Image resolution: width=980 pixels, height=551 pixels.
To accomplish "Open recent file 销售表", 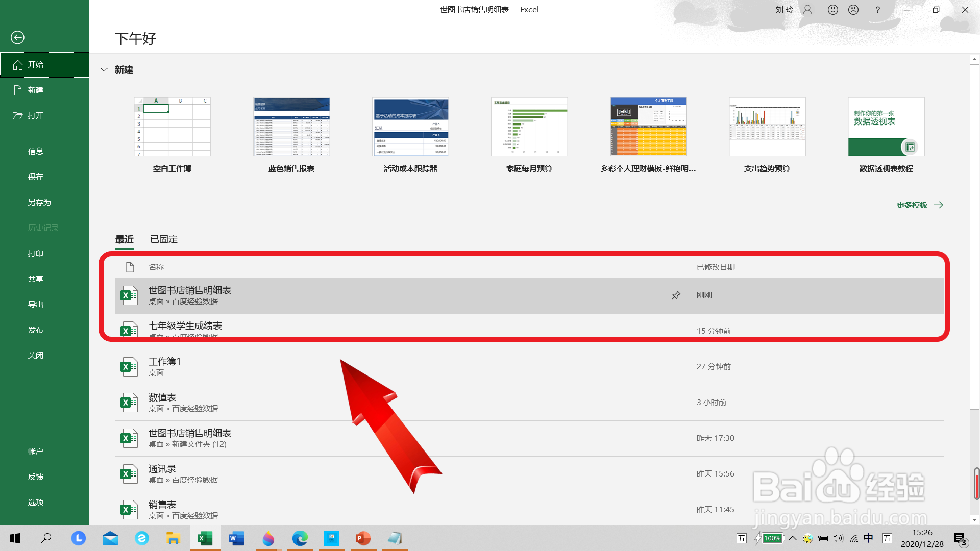I will coord(529,509).
